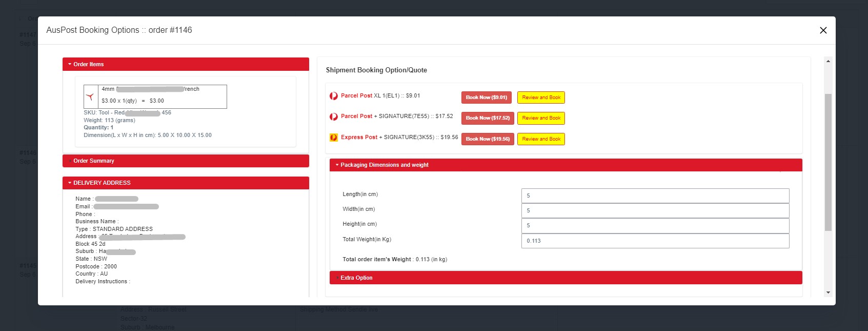Image resolution: width=868 pixels, height=331 pixels.
Task: Expand the Order Summary section
Action: coord(186,161)
